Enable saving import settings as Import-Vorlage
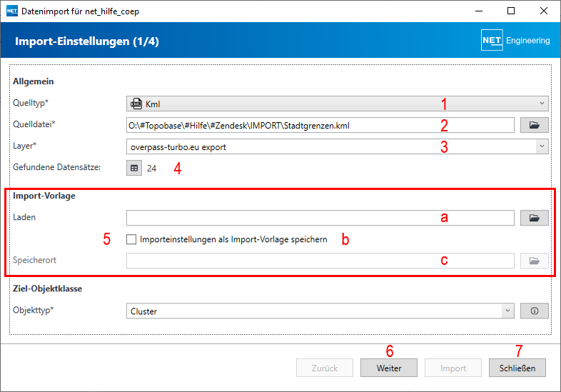Viewport: 561px width, 392px height. pos(131,239)
